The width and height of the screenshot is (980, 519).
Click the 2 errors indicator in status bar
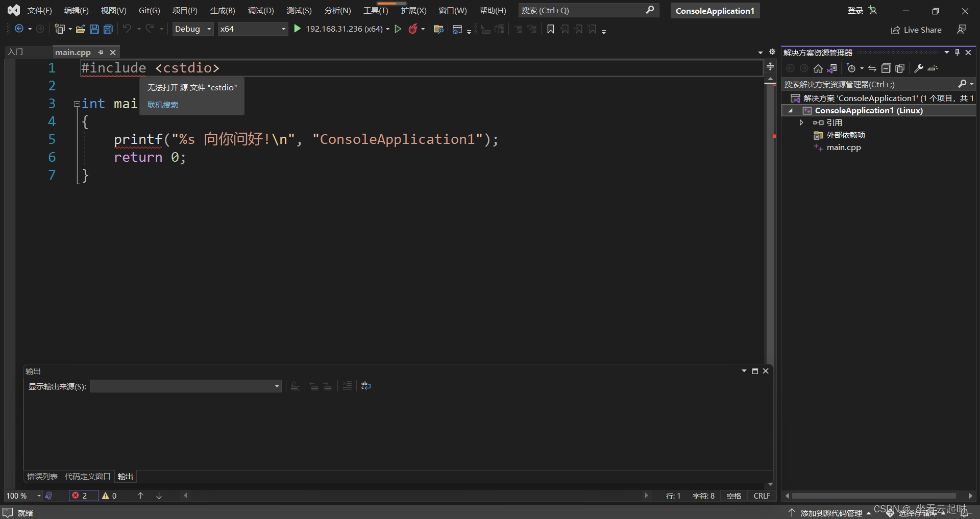click(83, 495)
